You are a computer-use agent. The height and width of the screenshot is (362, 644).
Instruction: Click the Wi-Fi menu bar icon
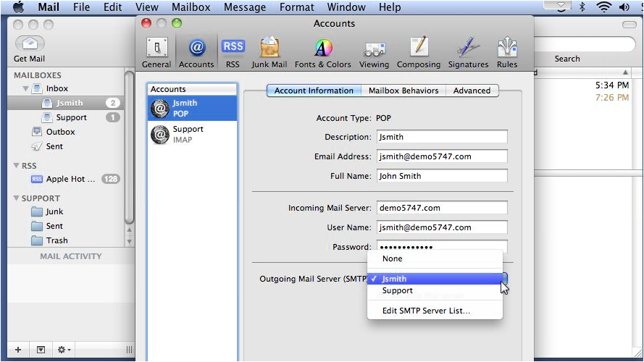pyautogui.click(x=603, y=7)
